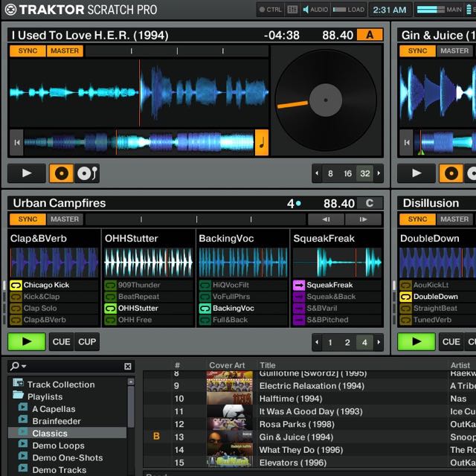Viewport: 476px width, 476px height.
Task: Toggle MASTER on Urban Campfires deck
Action: pos(65,219)
